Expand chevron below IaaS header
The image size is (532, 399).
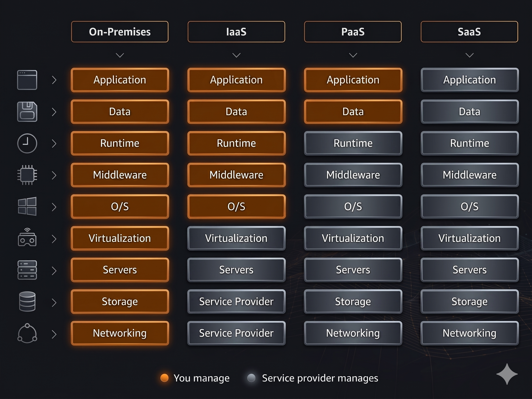pos(236,55)
